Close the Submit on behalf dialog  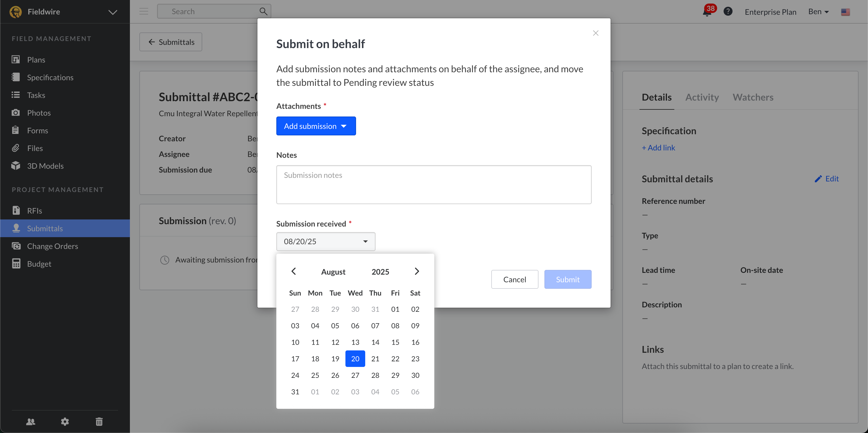click(x=595, y=33)
